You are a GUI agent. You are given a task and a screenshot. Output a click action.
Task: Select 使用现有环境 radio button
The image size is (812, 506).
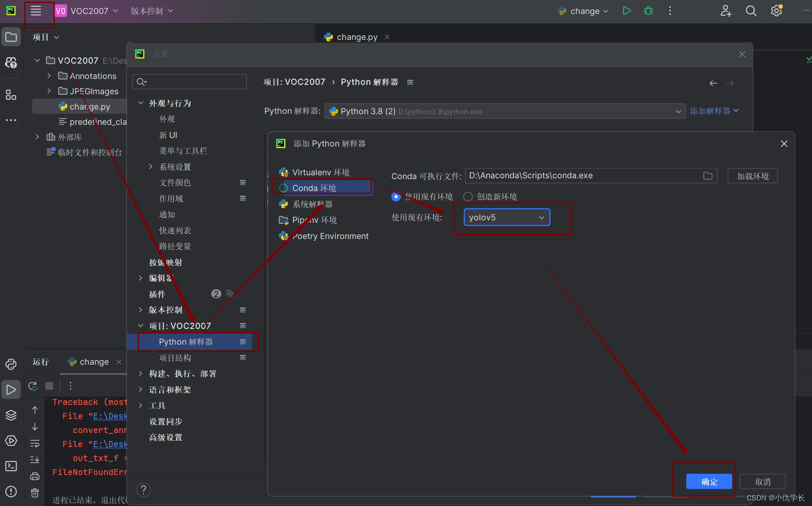point(396,197)
